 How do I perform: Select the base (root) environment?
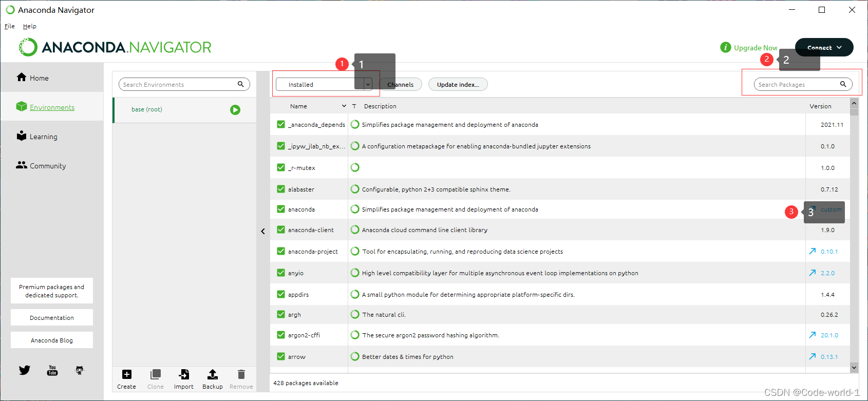pos(184,110)
